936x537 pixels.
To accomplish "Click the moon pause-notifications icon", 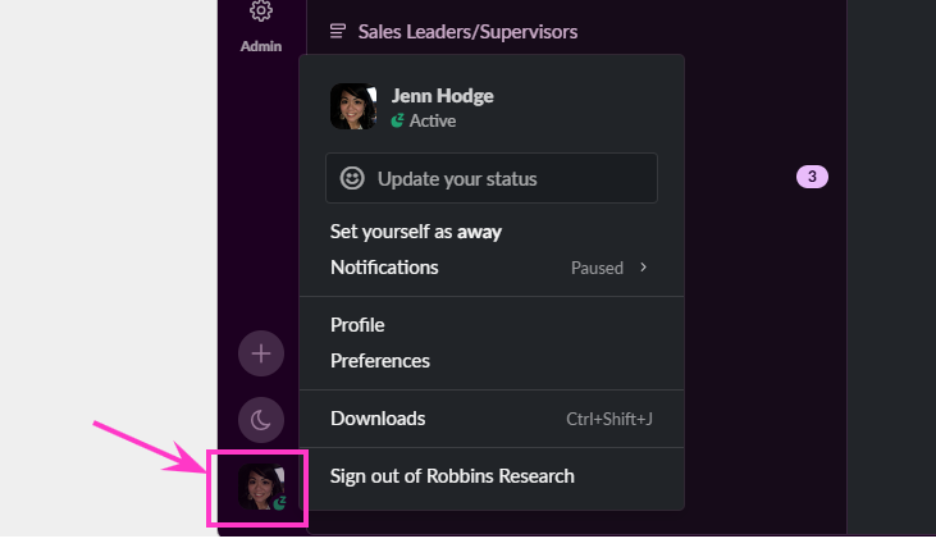I will pyautogui.click(x=261, y=420).
